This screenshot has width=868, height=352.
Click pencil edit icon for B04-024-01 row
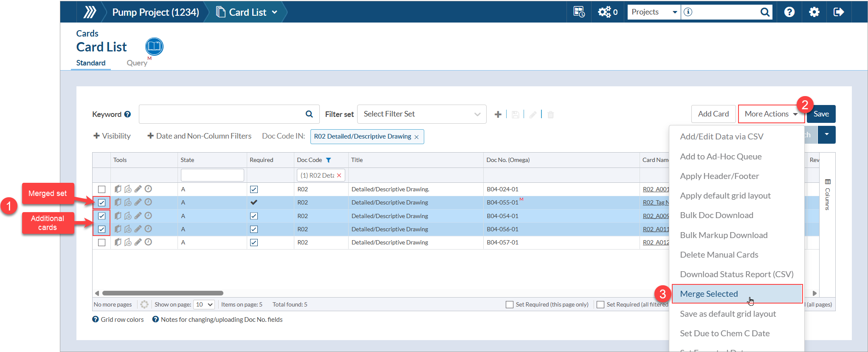pos(138,189)
